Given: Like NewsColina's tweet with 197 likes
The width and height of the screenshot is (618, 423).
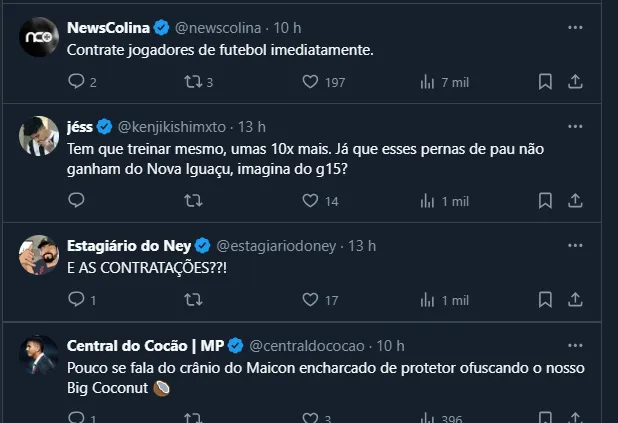Looking at the screenshot, I should click(x=310, y=82).
